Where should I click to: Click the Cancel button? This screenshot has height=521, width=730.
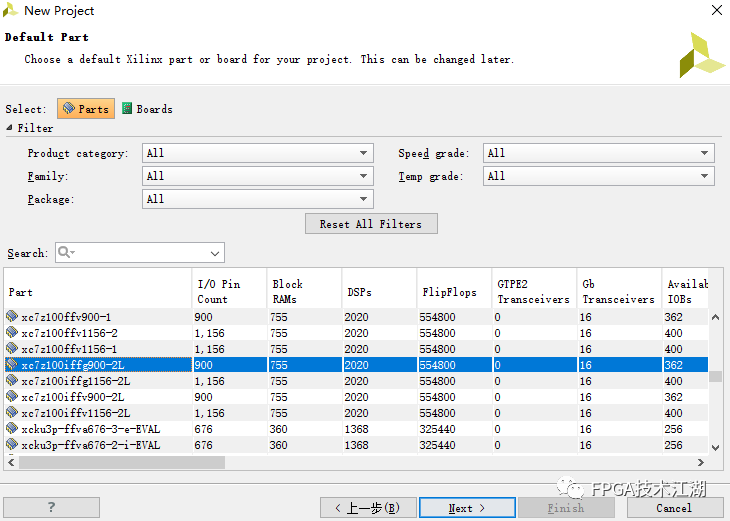(674, 507)
